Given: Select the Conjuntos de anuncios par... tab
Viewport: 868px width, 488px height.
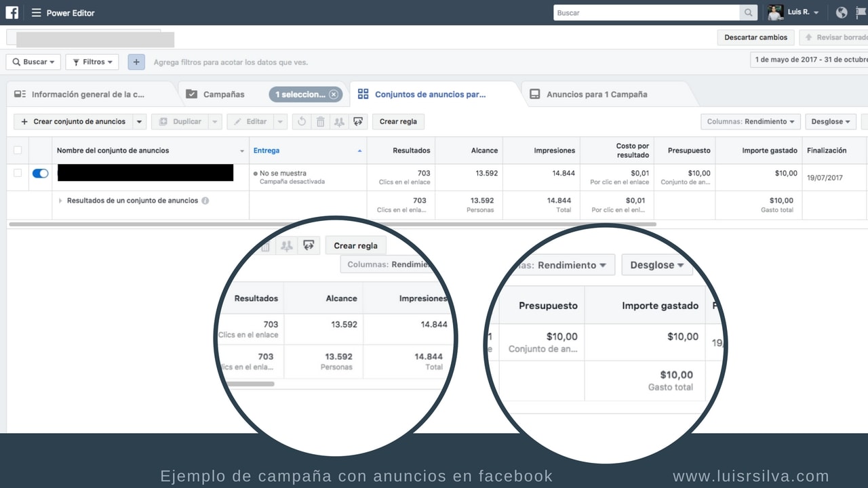Looking at the screenshot, I should pos(430,94).
